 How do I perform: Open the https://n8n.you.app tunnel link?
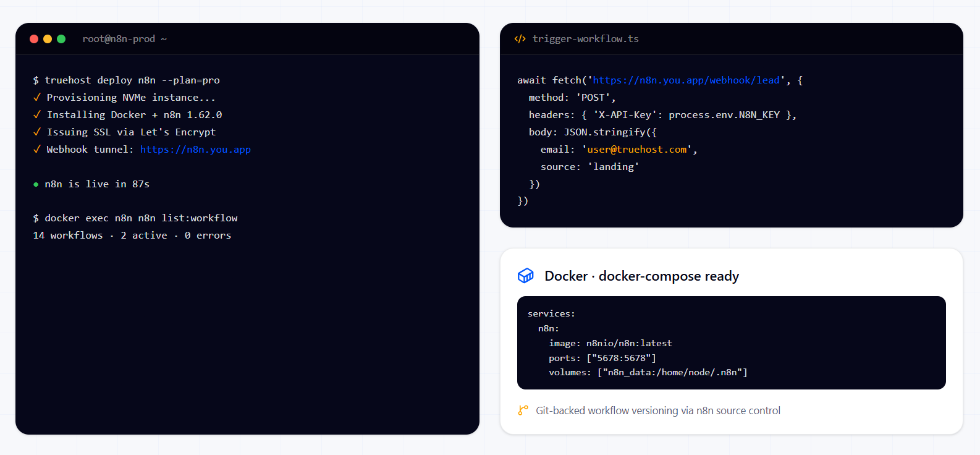[x=195, y=150]
